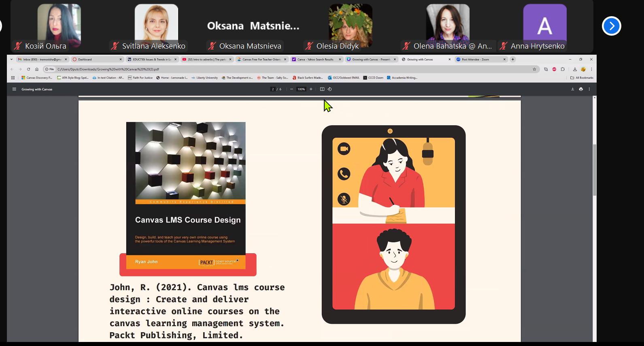
Task: Click the File site info chip
Action: pos(49,69)
